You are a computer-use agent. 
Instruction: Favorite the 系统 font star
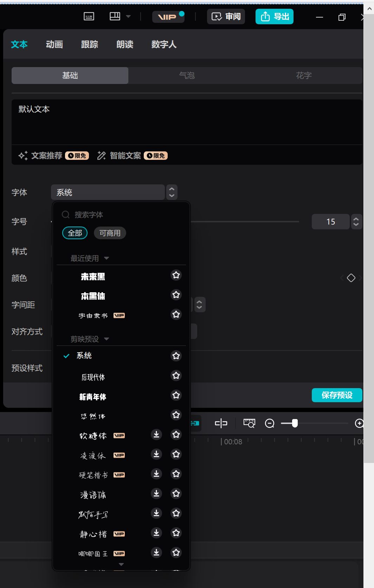pos(176,356)
